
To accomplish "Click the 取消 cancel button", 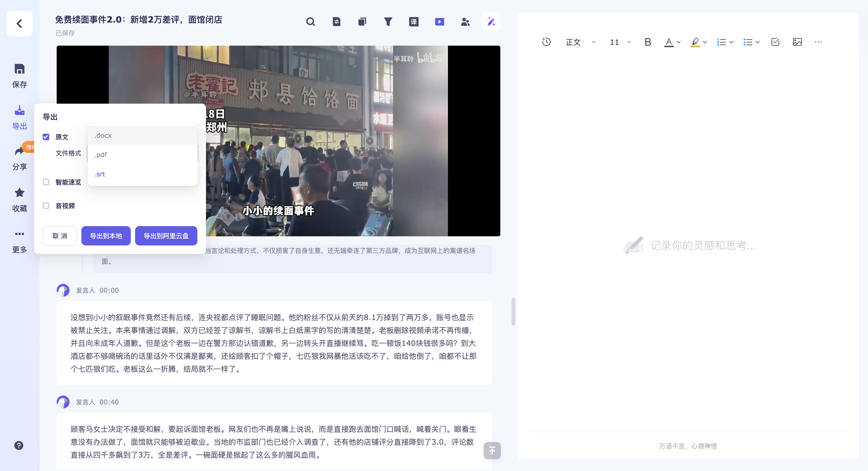I will click(x=60, y=236).
